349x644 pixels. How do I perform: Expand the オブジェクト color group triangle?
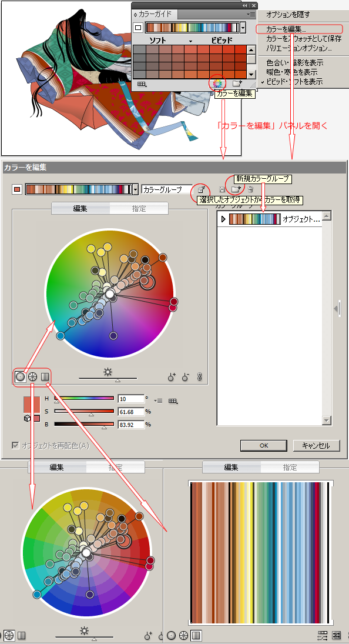tap(223, 219)
